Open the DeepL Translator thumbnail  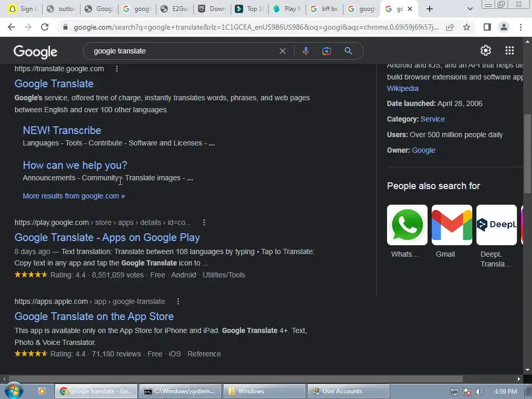(496, 225)
